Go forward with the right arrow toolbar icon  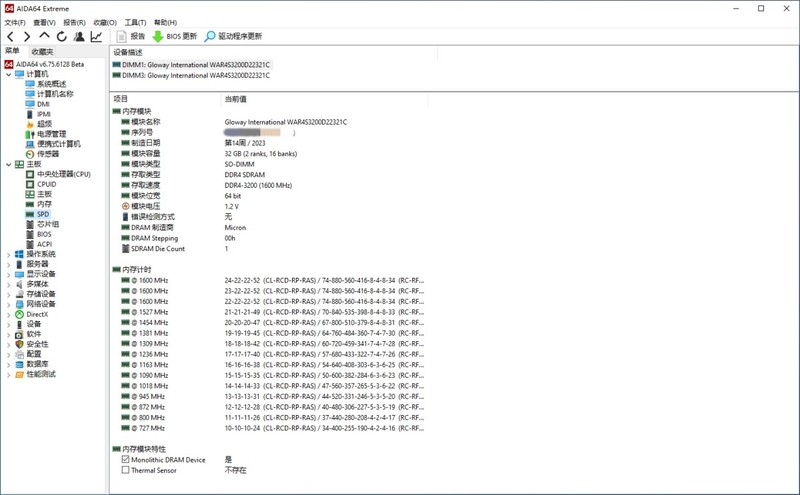point(27,36)
